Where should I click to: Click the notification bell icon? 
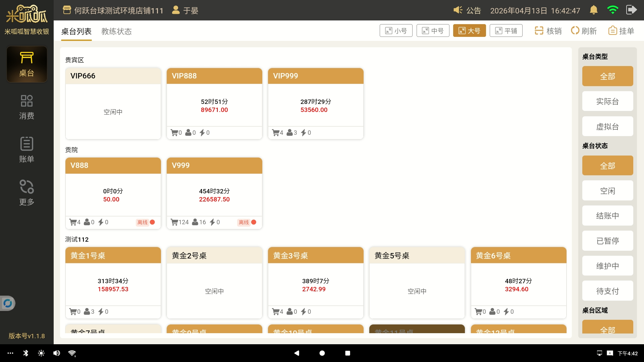(x=593, y=10)
